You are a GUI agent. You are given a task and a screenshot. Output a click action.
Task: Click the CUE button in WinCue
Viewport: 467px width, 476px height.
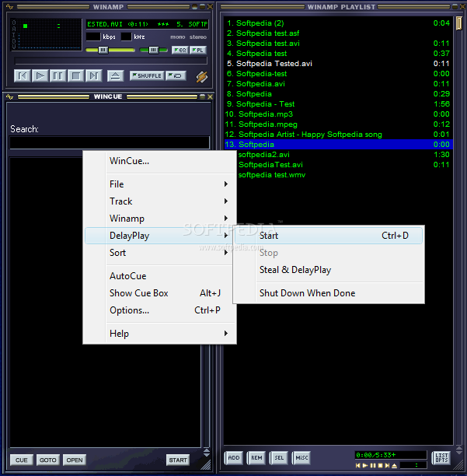[21, 460]
